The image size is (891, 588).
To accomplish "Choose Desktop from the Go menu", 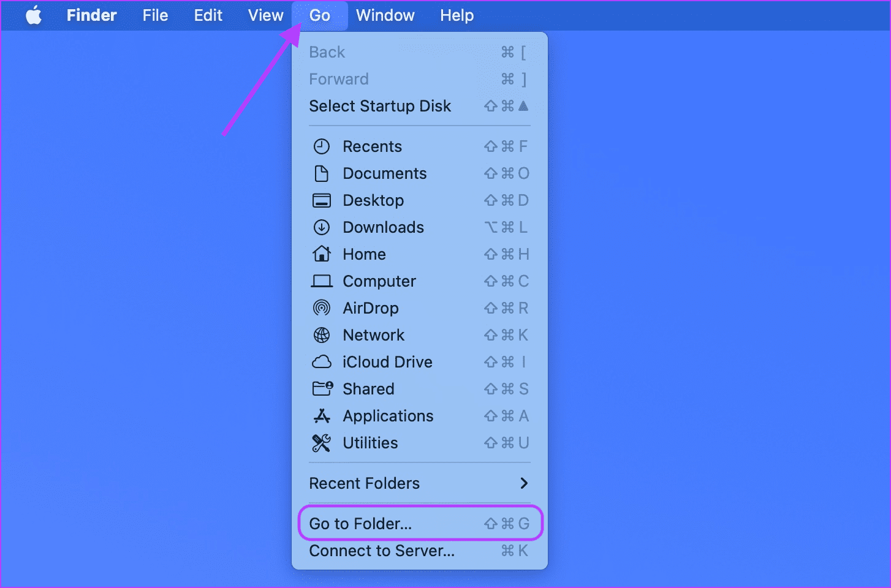I will pyautogui.click(x=420, y=200).
